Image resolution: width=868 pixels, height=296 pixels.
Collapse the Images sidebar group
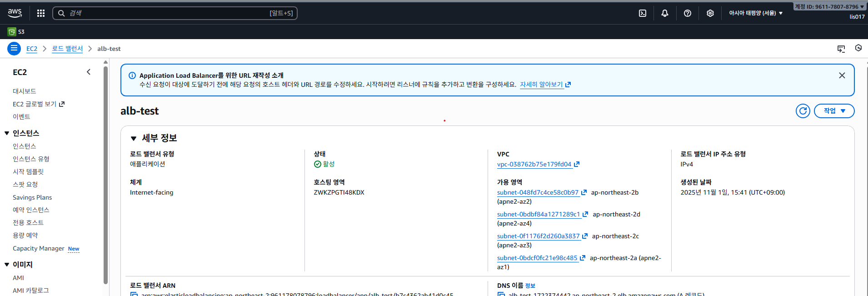pos(7,265)
